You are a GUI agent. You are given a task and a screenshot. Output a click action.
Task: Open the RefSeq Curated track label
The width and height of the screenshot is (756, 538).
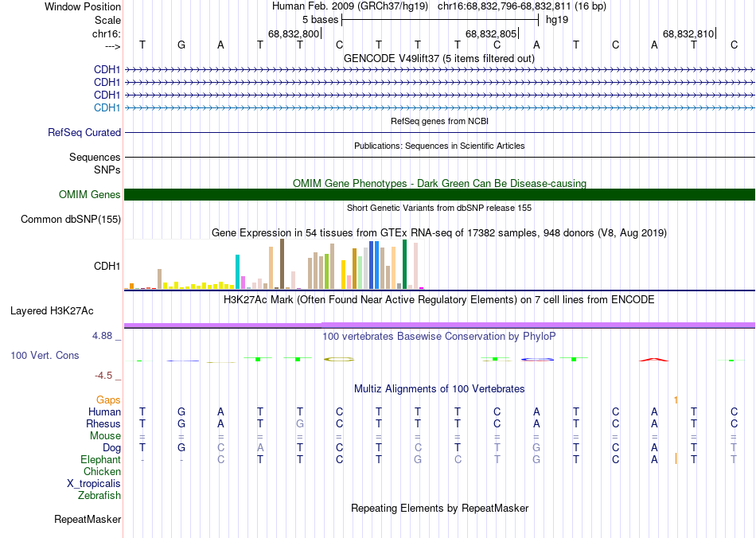(x=84, y=133)
